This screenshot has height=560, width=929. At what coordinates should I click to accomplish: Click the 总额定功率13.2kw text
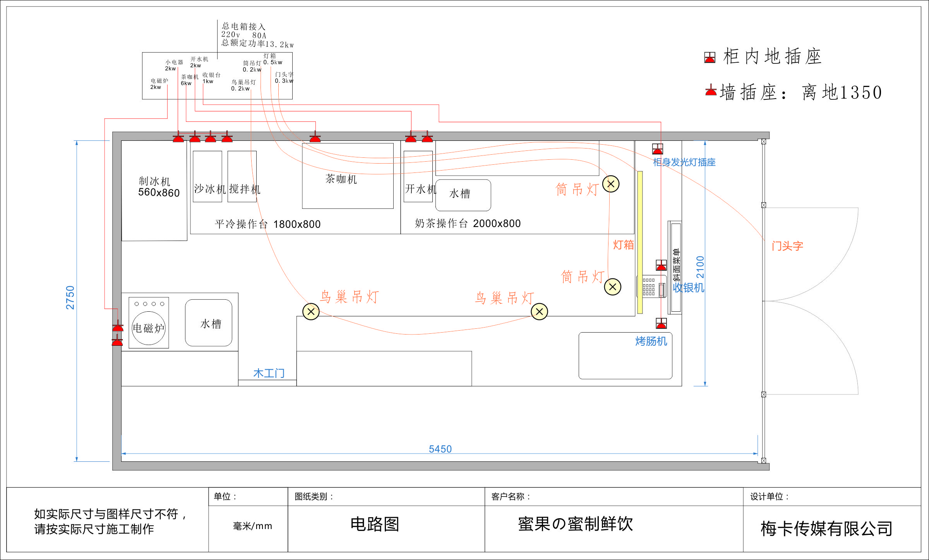(258, 44)
